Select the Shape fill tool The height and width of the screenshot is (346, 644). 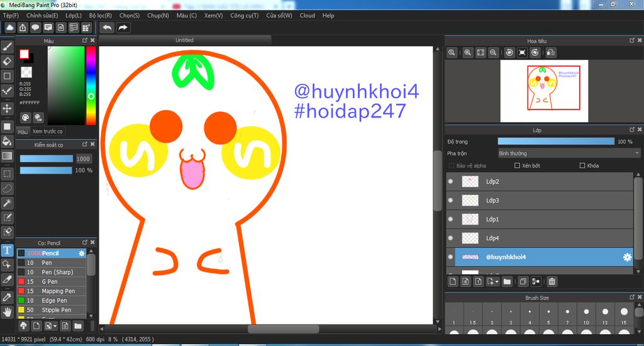tap(7, 126)
